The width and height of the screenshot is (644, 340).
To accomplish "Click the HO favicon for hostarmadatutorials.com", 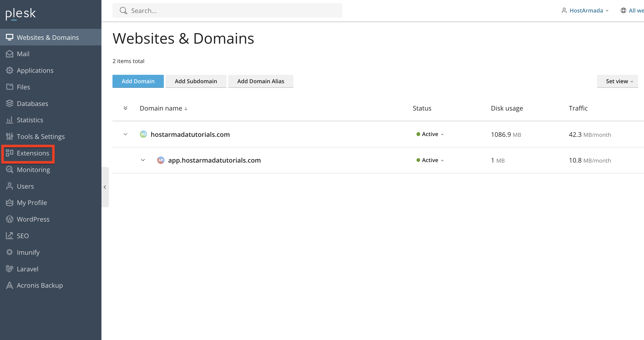I will (143, 134).
